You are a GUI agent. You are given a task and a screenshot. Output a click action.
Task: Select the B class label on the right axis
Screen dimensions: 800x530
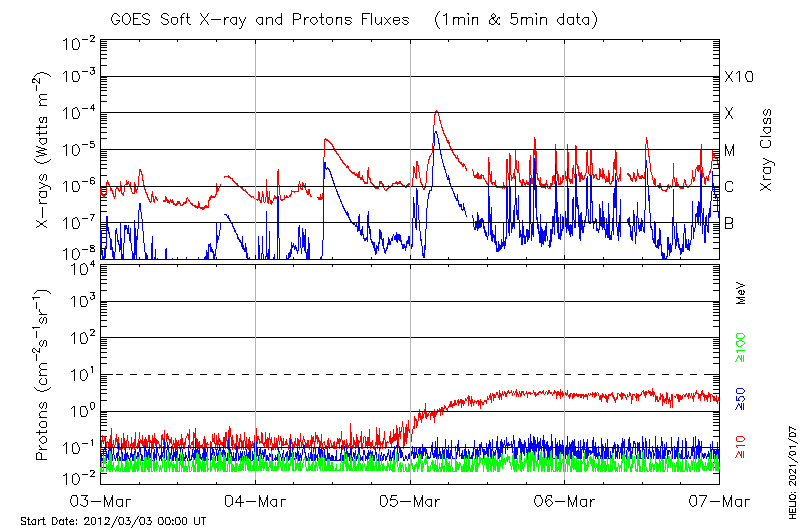[730, 223]
